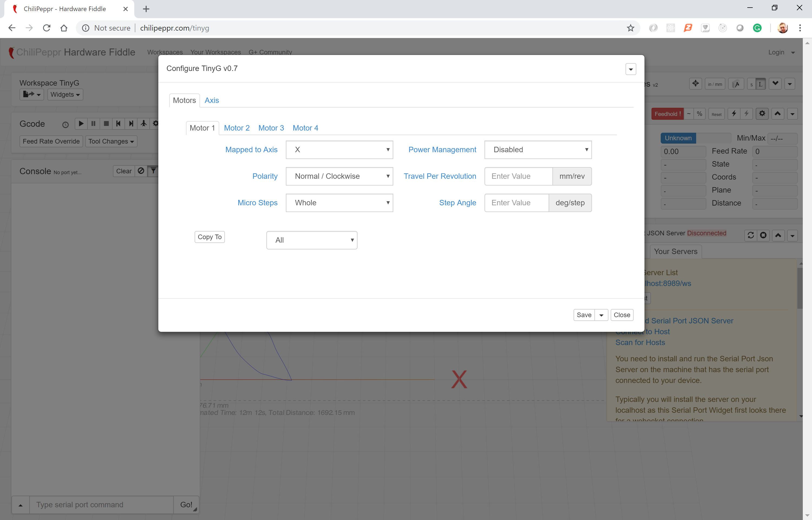Image resolution: width=812 pixels, height=520 pixels.
Task: Switch to Motor 4 tab
Action: point(305,128)
